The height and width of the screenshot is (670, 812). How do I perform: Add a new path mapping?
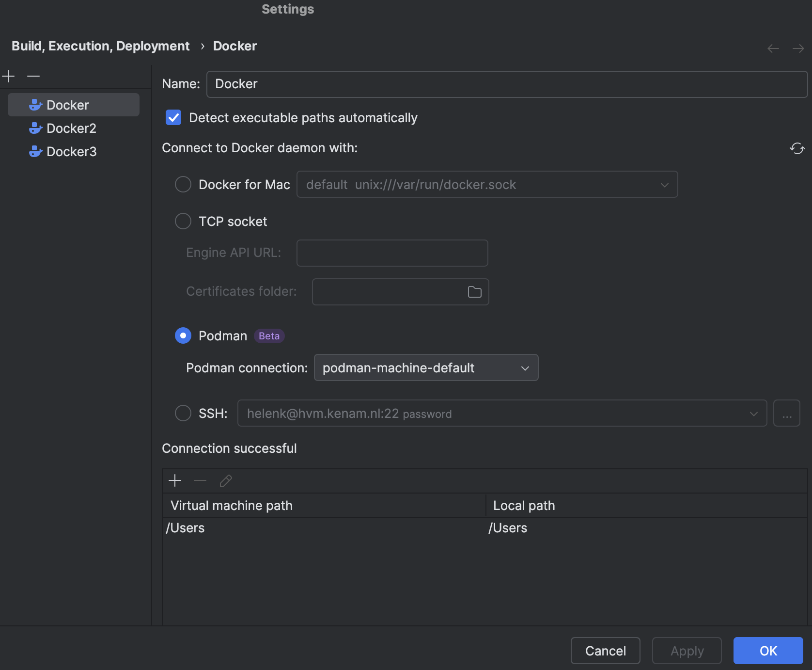click(175, 480)
